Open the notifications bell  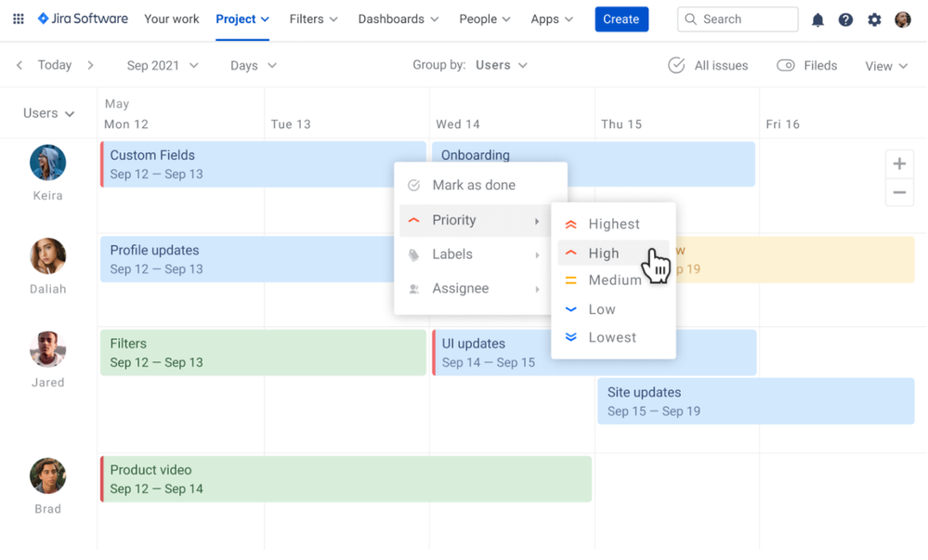pyautogui.click(x=817, y=19)
